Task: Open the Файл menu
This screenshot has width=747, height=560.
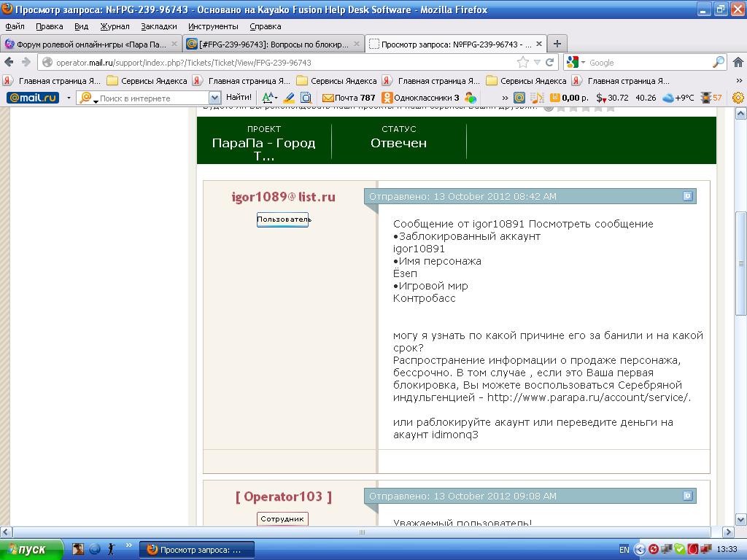Action: pos(15,26)
